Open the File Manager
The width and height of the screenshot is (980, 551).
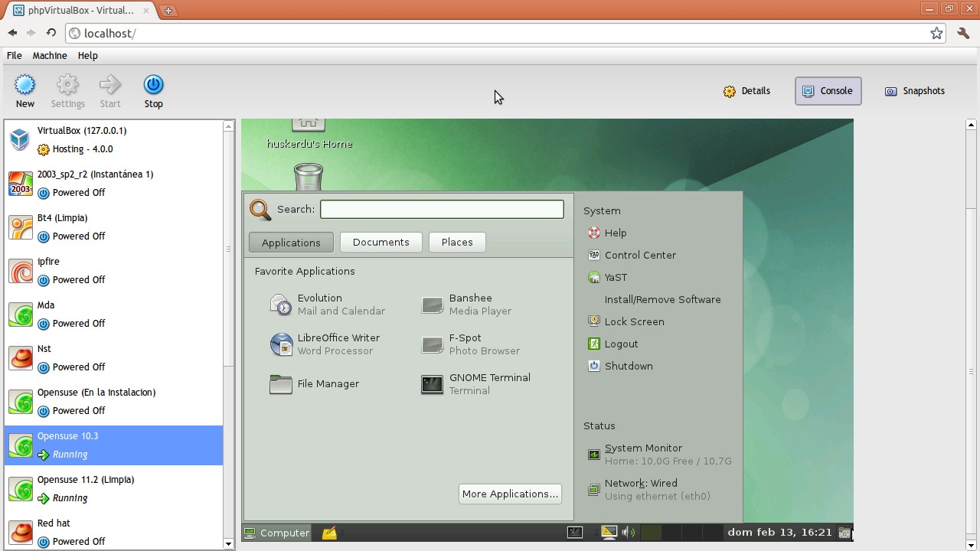[315, 384]
